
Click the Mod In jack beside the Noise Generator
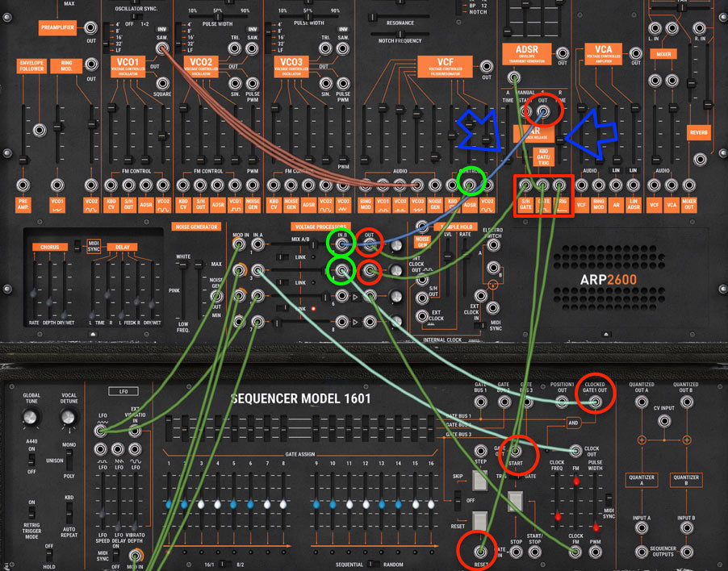[240, 244]
